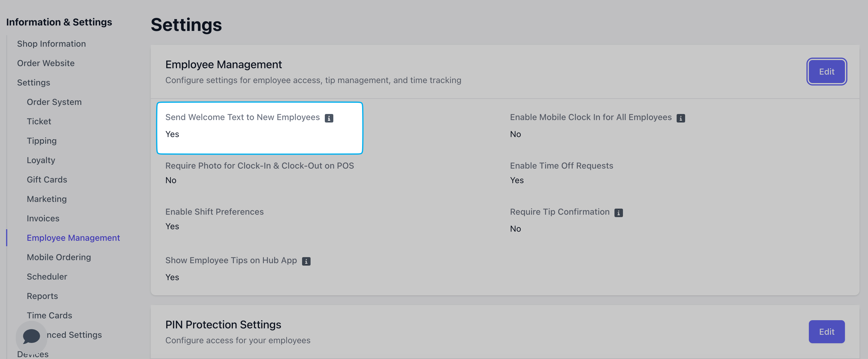This screenshot has width=868, height=359.
Task: Click info icon beside Send Welcome Text
Action: coord(329,118)
